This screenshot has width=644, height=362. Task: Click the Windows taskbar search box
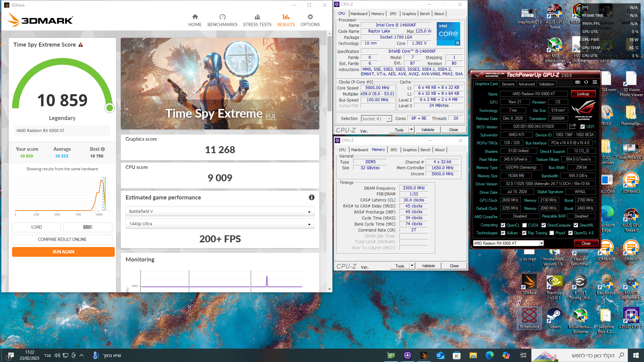pyautogui.click(x=580, y=355)
